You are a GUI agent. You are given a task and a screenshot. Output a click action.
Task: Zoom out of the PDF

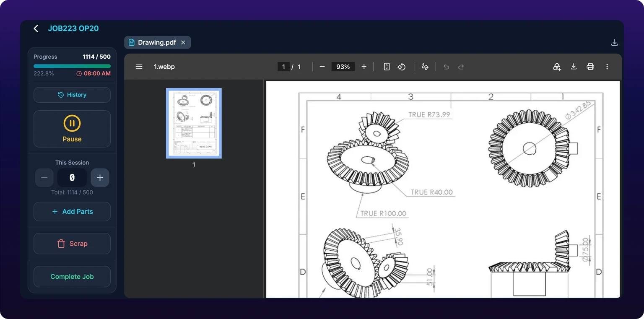[322, 67]
